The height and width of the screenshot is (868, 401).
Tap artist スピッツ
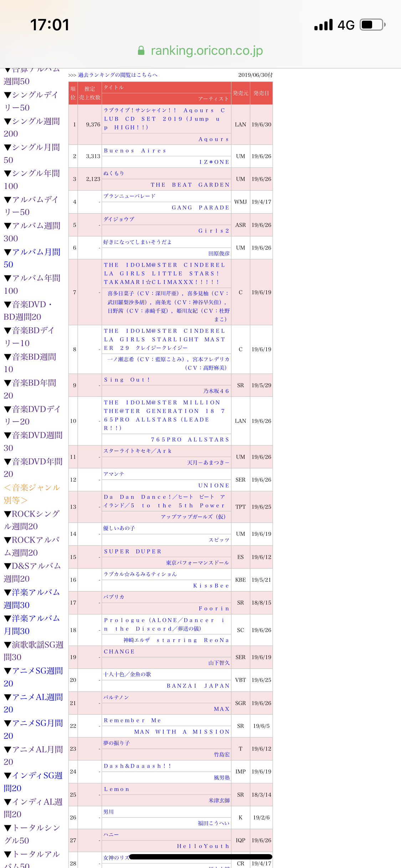(x=219, y=540)
